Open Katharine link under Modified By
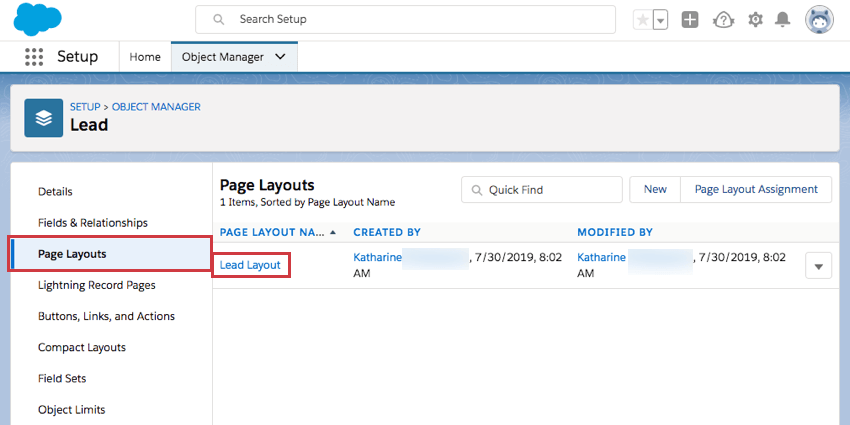 coord(601,257)
